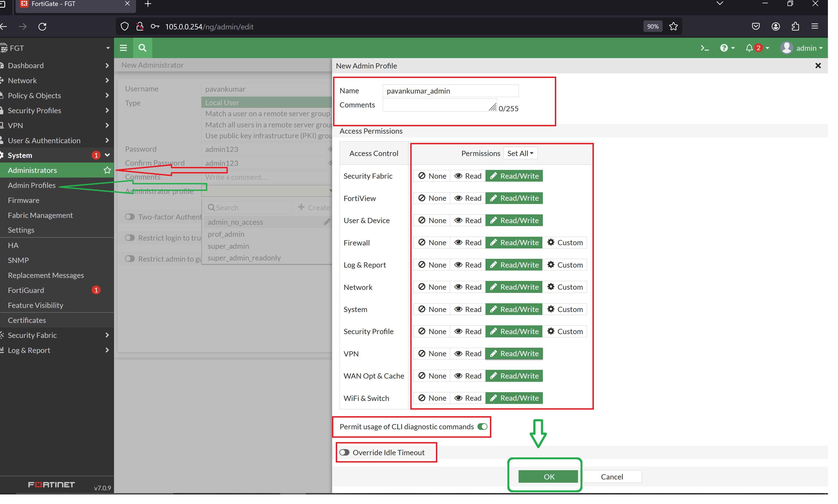838x504 pixels.
Task: Open the CLI console icon
Action: pyautogui.click(x=705, y=48)
